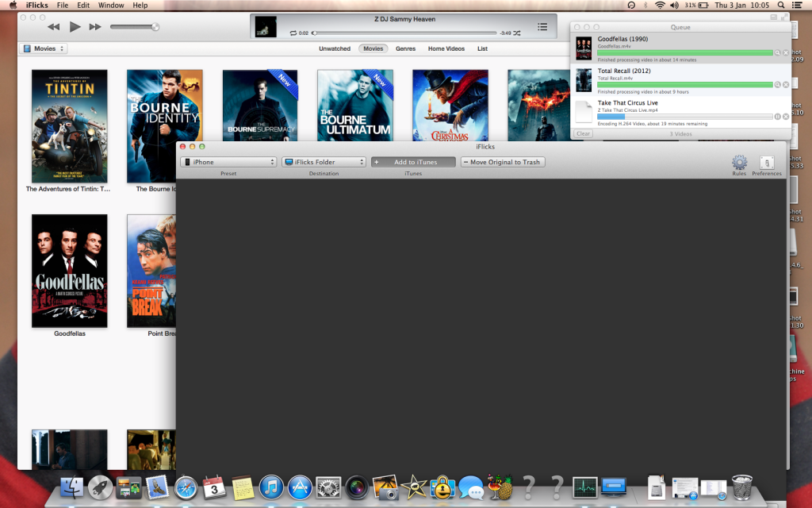Remove Total Recall (2012) from the queue

(786, 84)
